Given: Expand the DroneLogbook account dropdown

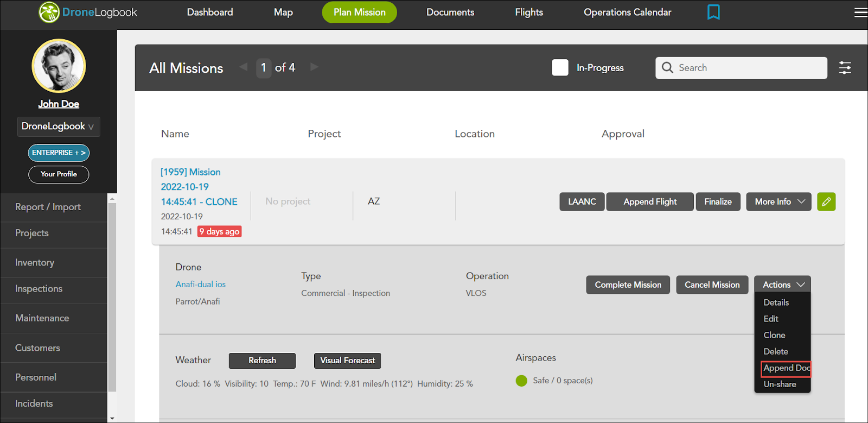Looking at the screenshot, I should click(x=59, y=127).
